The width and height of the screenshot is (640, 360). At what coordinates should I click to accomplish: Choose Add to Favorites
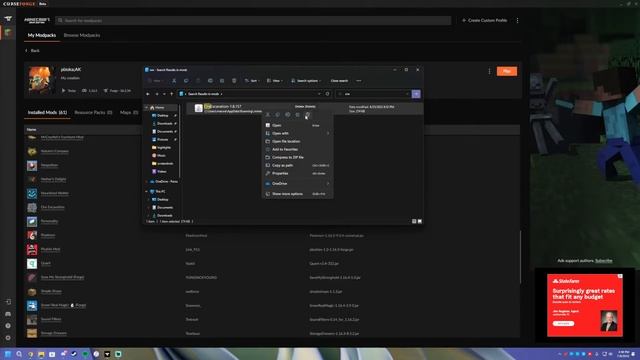(297, 149)
